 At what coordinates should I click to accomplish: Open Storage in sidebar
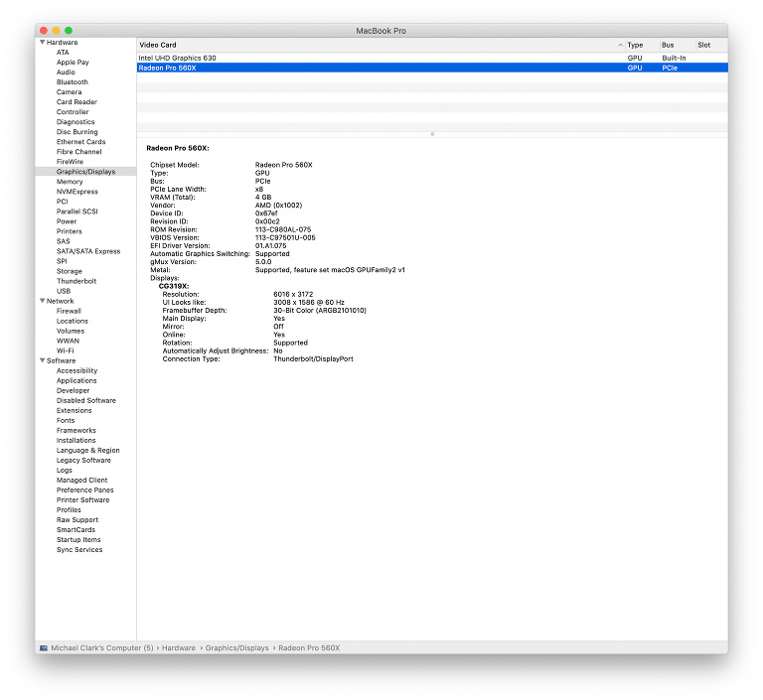(70, 271)
